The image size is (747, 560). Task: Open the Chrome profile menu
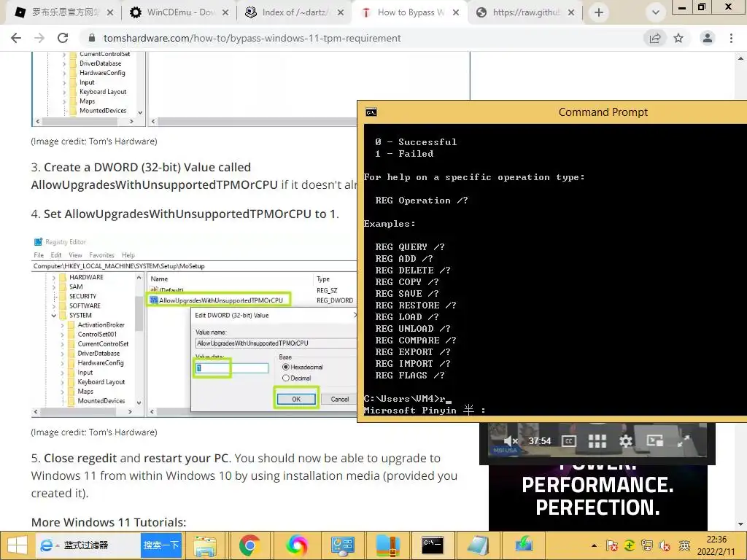point(708,38)
